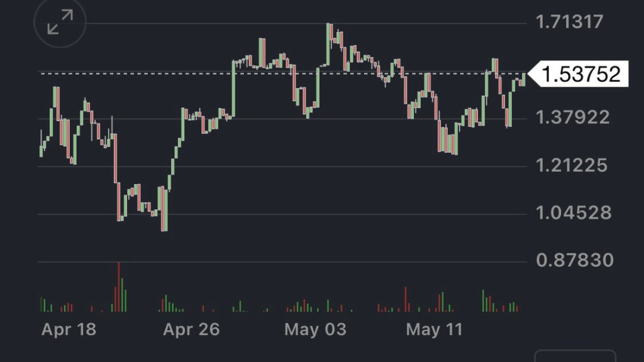644x362 pixels.
Task: Click the last volume bar at far right
Action: [517, 307]
